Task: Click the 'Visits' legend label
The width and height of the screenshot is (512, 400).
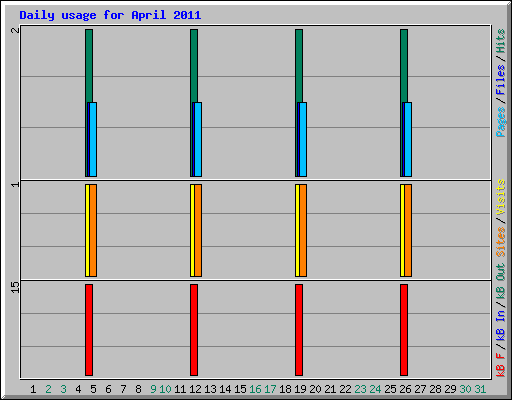Action: point(501,198)
